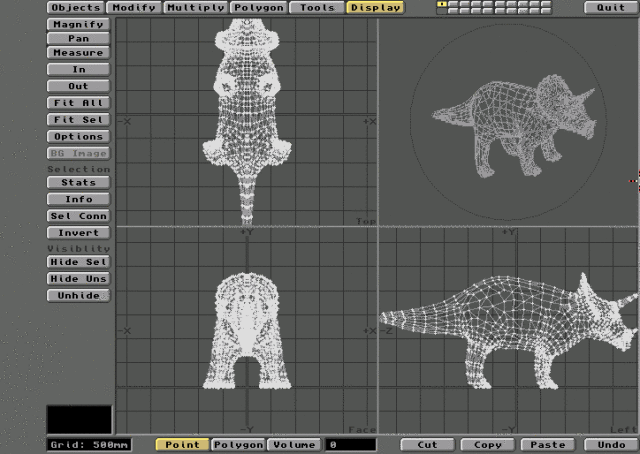Screen dimensions: 640x454
Task: Select the Magnify tool
Action: click(79, 23)
